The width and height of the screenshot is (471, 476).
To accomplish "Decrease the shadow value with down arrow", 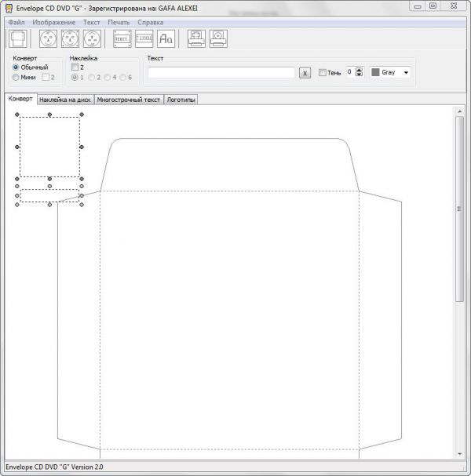I will coord(360,74).
